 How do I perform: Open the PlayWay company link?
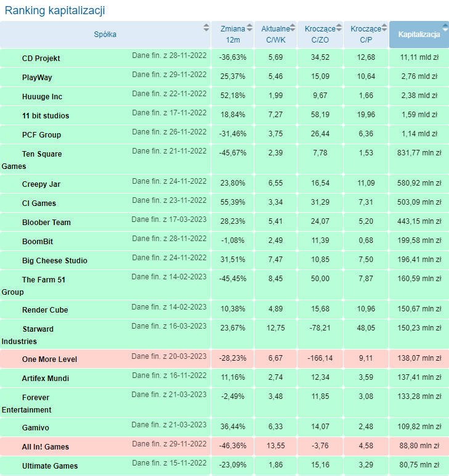coord(37,78)
